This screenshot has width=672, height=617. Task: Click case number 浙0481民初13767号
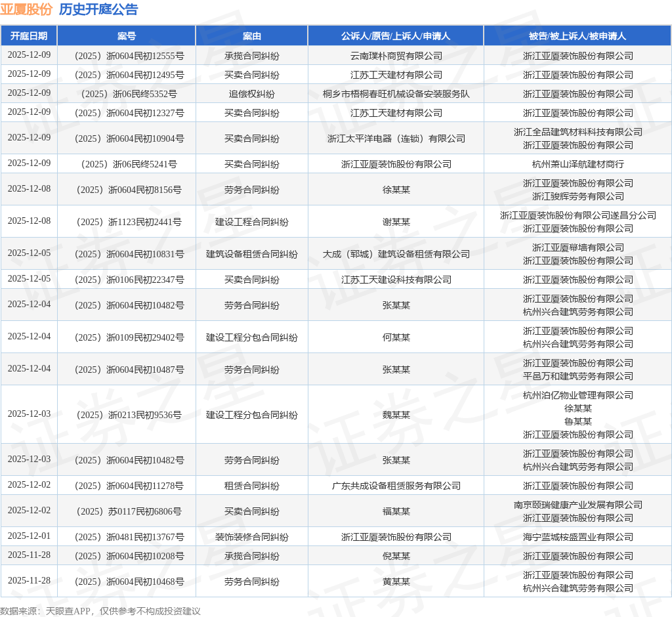(129, 537)
